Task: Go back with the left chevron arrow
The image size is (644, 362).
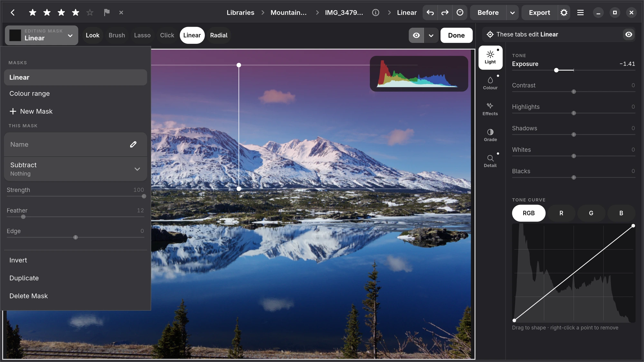Action: [13, 13]
